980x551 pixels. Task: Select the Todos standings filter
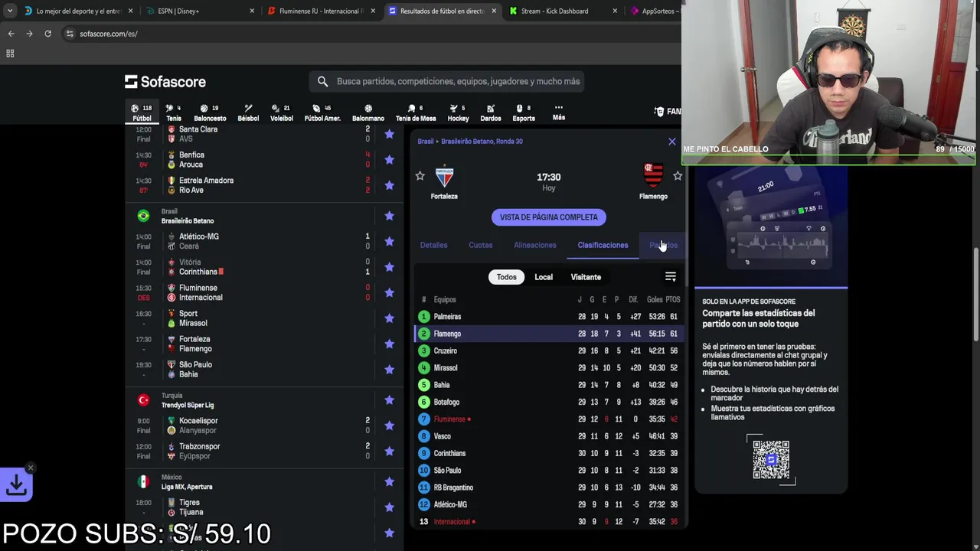[x=506, y=277]
